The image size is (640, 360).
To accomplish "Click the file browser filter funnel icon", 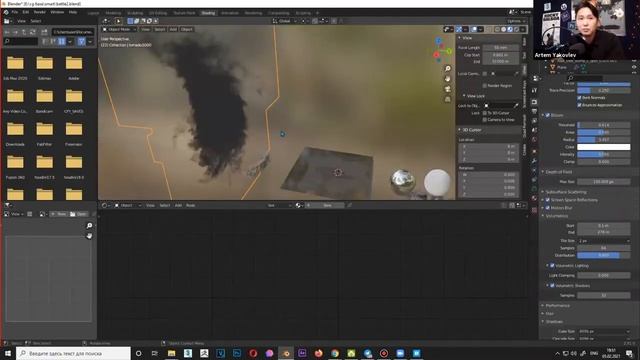I will point(81,41).
